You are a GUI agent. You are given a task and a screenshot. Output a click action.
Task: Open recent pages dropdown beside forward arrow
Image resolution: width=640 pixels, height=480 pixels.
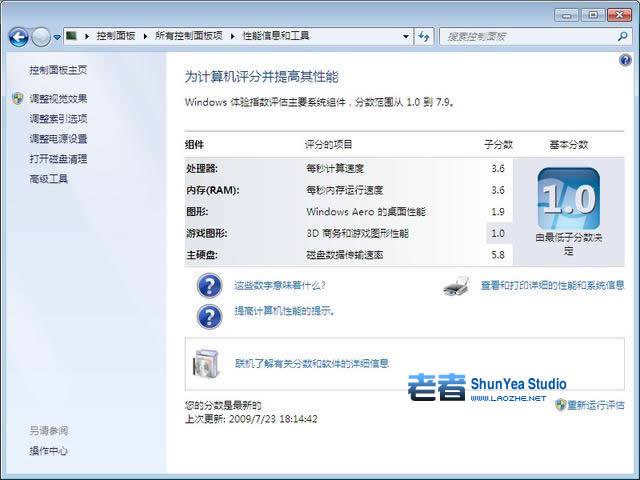click(x=57, y=37)
